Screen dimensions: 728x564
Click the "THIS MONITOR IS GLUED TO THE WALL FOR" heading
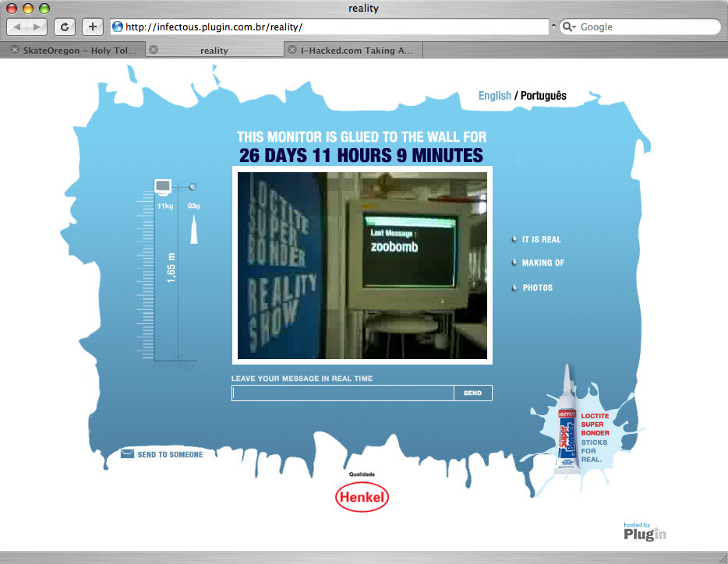point(362,137)
